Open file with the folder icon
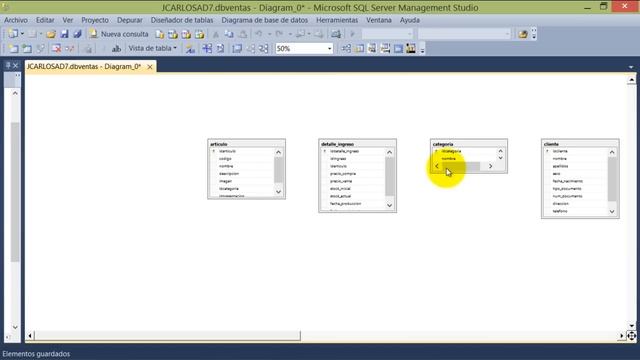 [x=51, y=34]
